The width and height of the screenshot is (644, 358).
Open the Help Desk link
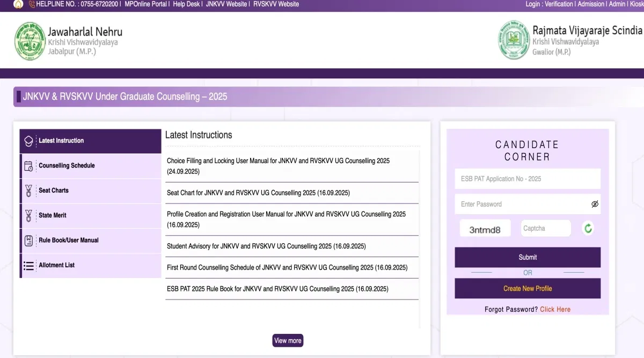coord(186,4)
